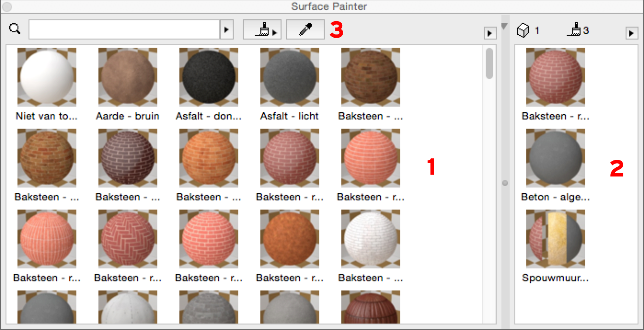Open the search field options arrow

click(227, 29)
